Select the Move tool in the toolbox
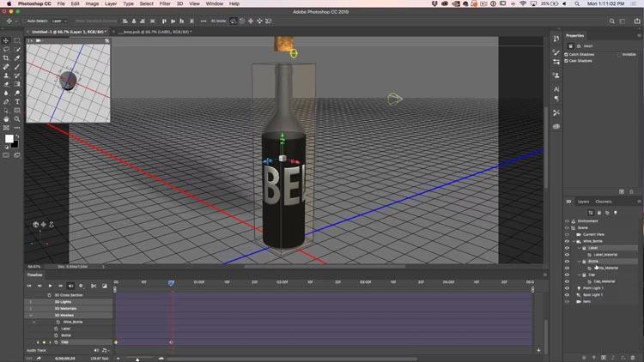 (6, 40)
